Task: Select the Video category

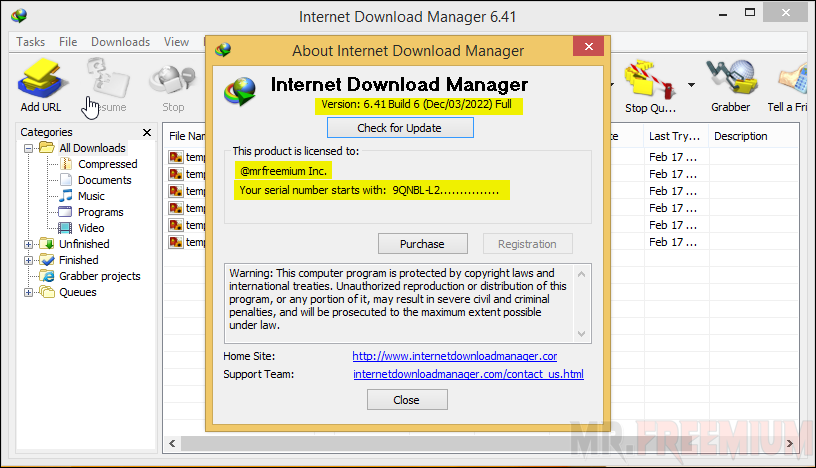Action: (91, 228)
